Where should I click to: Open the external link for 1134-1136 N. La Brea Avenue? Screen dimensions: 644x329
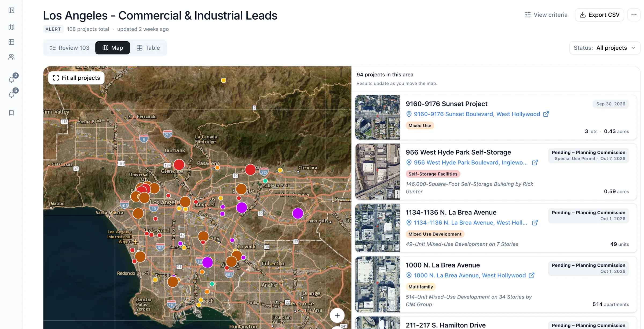[x=535, y=223]
